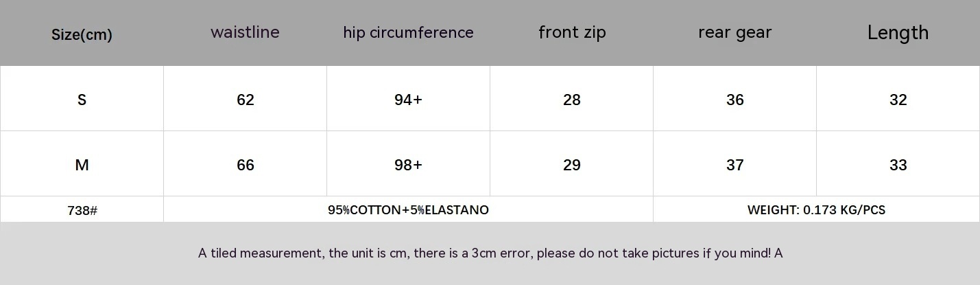Click the M size row label
980x285 pixels.
click(82, 165)
